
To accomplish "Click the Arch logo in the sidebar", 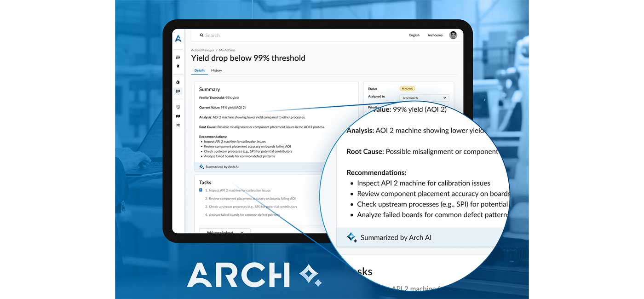I will click(x=178, y=39).
